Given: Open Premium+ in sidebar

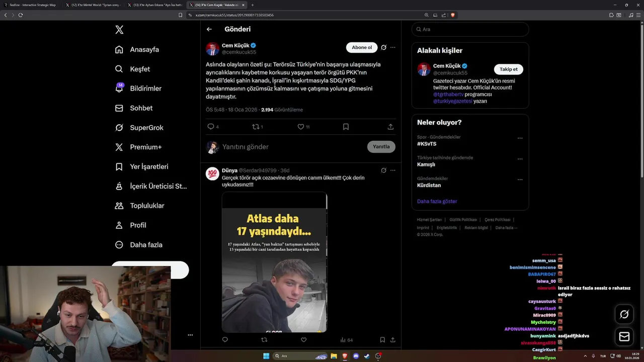Looking at the screenshot, I should [x=138, y=147].
